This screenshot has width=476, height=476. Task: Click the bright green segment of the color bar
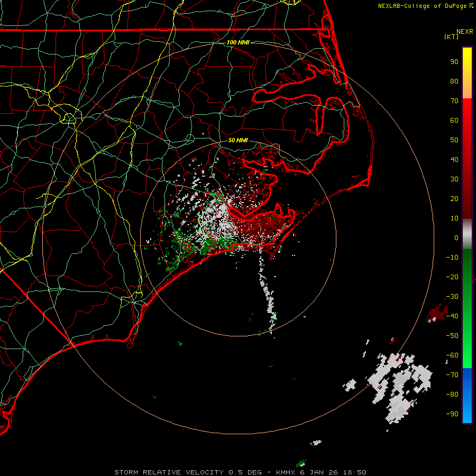pyautogui.click(x=467, y=309)
